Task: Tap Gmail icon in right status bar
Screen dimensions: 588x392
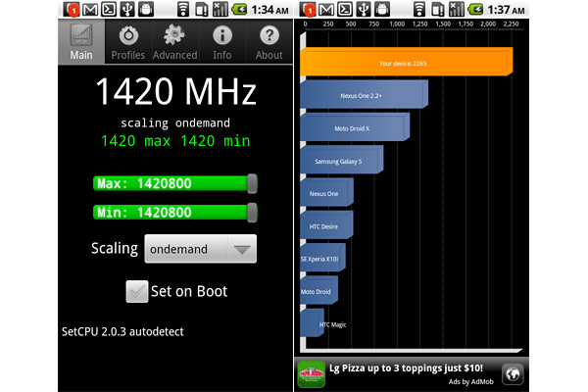Action: (x=326, y=10)
